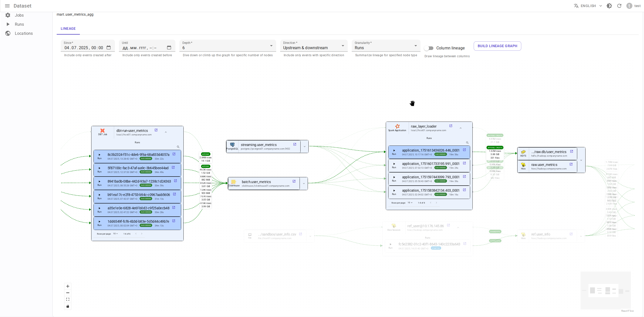Open dbt-run-user_metrics job in new tab icon
This screenshot has height=317, width=644.
pyautogui.click(x=156, y=130)
